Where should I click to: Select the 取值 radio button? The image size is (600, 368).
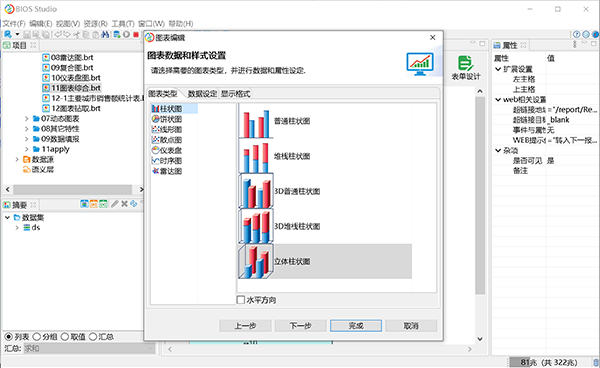pyautogui.click(x=65, y=337)
